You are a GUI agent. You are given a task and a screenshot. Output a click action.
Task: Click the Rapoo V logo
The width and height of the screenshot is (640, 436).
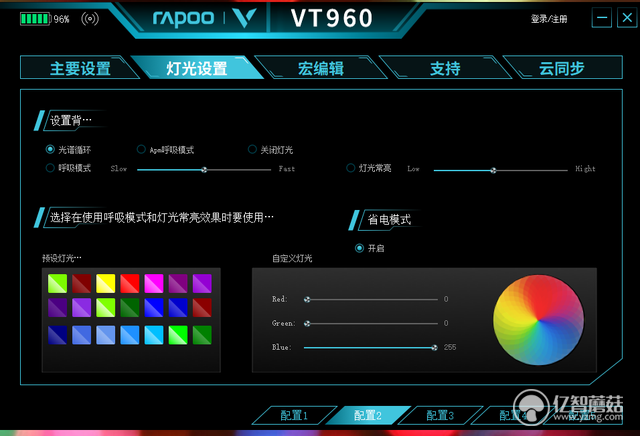click(x=244, y=18)
